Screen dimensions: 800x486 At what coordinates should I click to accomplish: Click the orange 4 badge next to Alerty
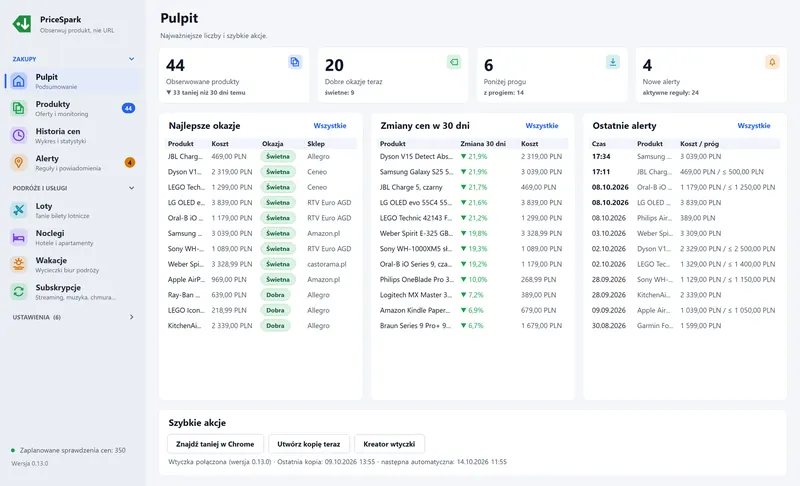[x=130, y=162]
